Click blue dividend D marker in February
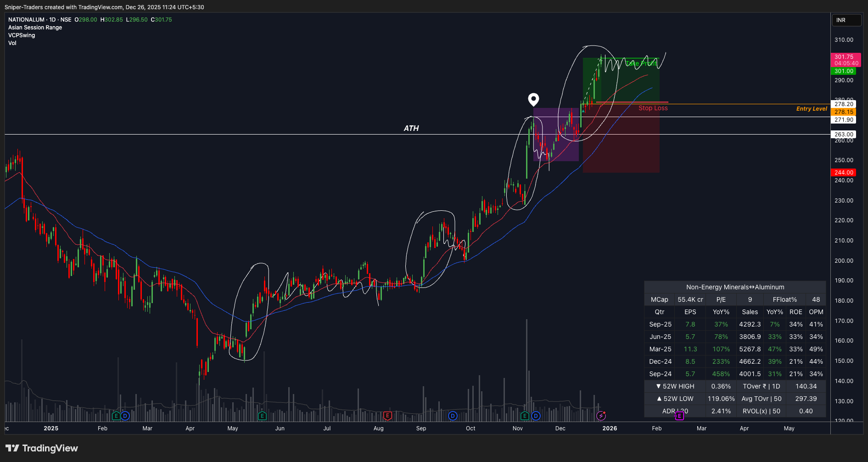The image size is (868, 462). [x=125, y=416]
